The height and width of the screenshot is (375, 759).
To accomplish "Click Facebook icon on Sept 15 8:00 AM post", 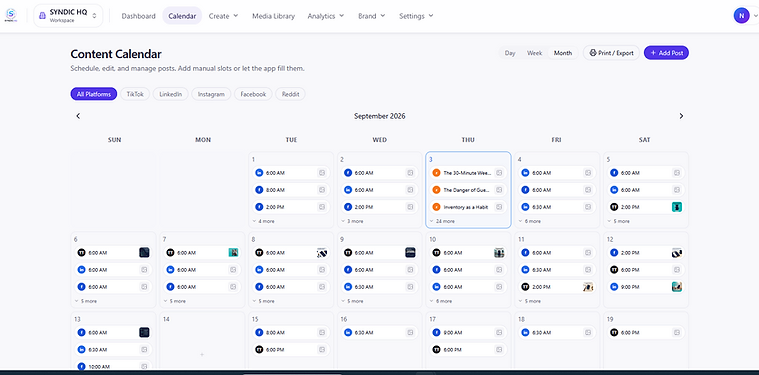I will click(x=259, y=332).
